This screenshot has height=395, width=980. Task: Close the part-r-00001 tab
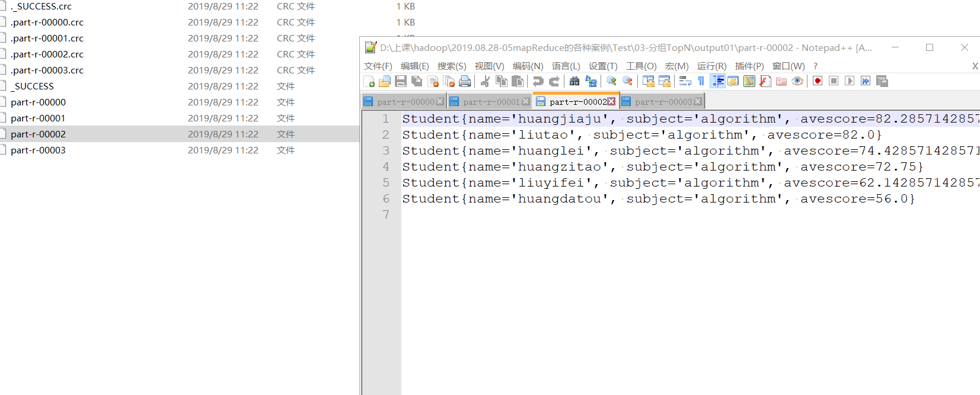pyautogui.click(x=526, y=102)
